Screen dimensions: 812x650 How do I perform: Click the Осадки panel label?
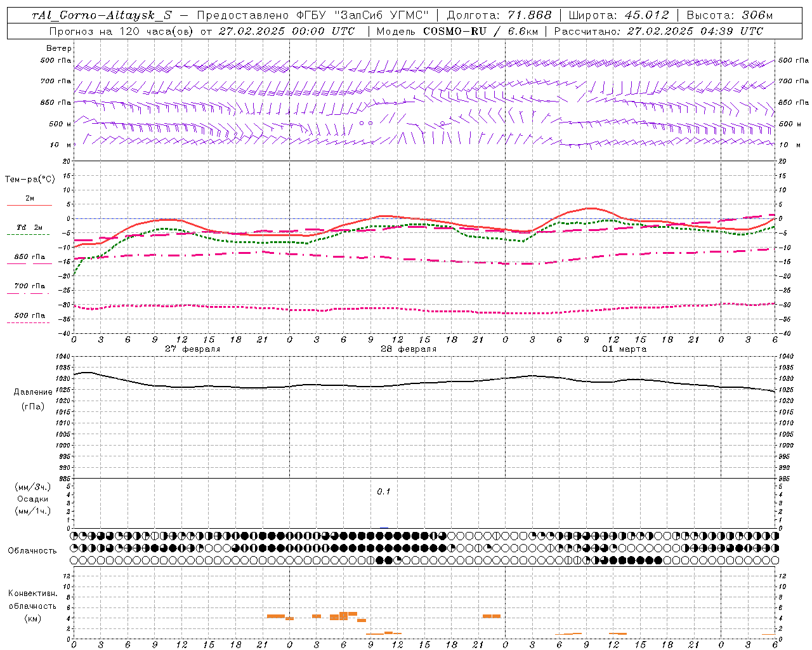pos(33,499)
